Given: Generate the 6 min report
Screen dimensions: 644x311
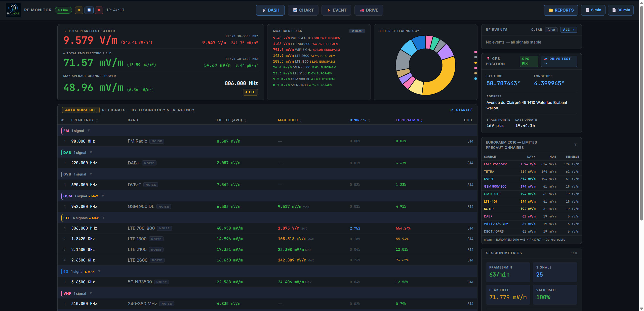Looking at the screenshot, I should (x=593, y=10).
